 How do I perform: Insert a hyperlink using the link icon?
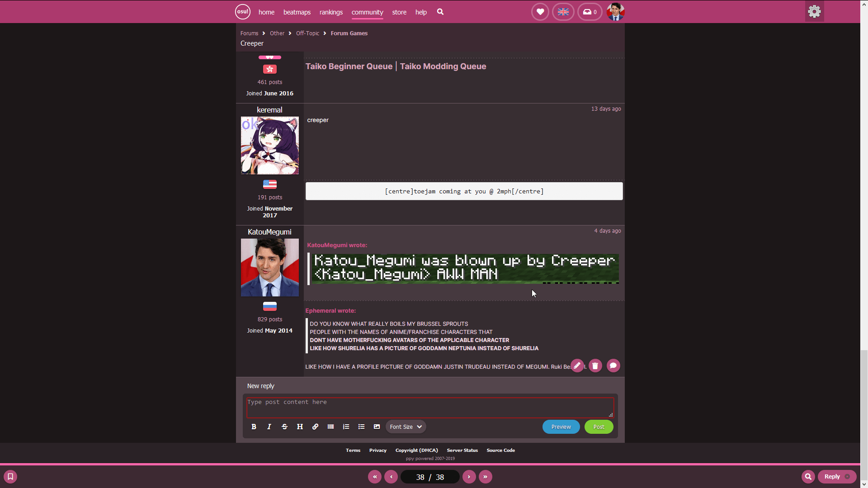(315, 427)
